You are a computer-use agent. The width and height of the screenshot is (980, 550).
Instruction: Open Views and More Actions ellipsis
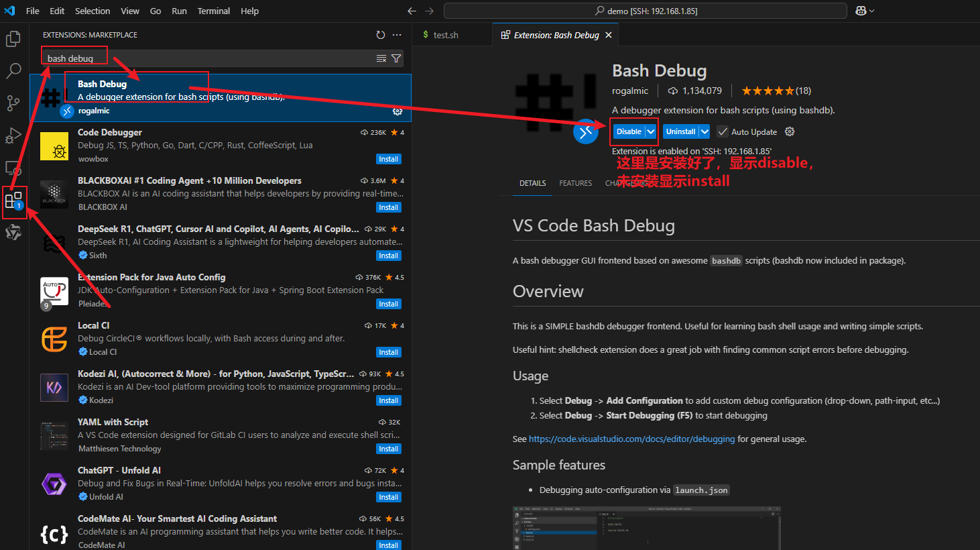click(x=397, y=35)
